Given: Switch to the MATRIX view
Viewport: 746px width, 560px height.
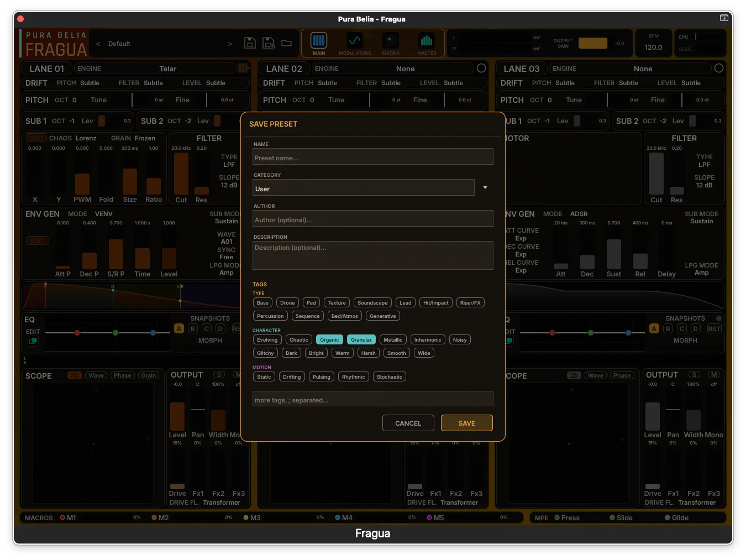Looking at the screenshot, I should [x=391, y=43].
